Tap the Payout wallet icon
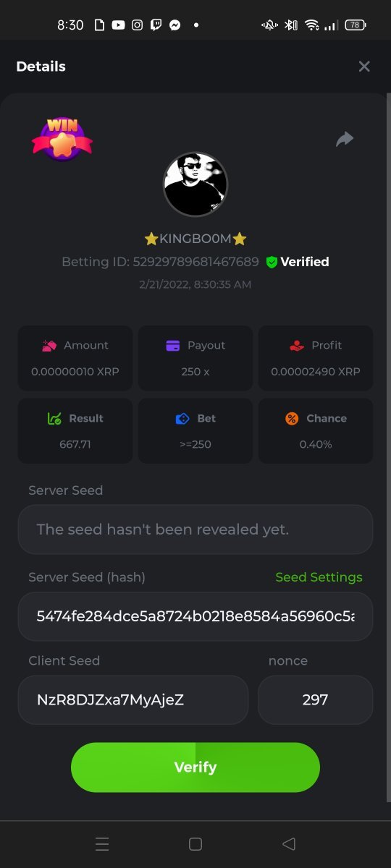Viewport: 391px width, 868px height. pyautogui.click(x=173, y=346)
